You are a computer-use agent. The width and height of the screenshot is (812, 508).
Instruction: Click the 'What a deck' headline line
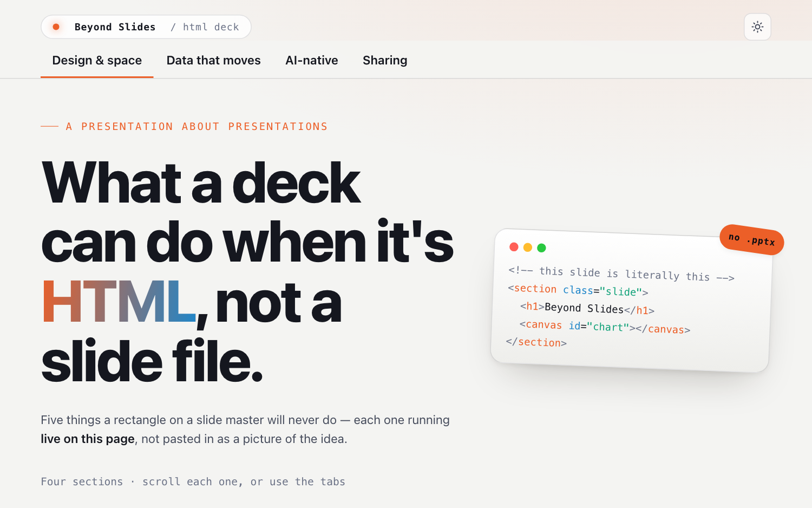[x=201, y=183]
